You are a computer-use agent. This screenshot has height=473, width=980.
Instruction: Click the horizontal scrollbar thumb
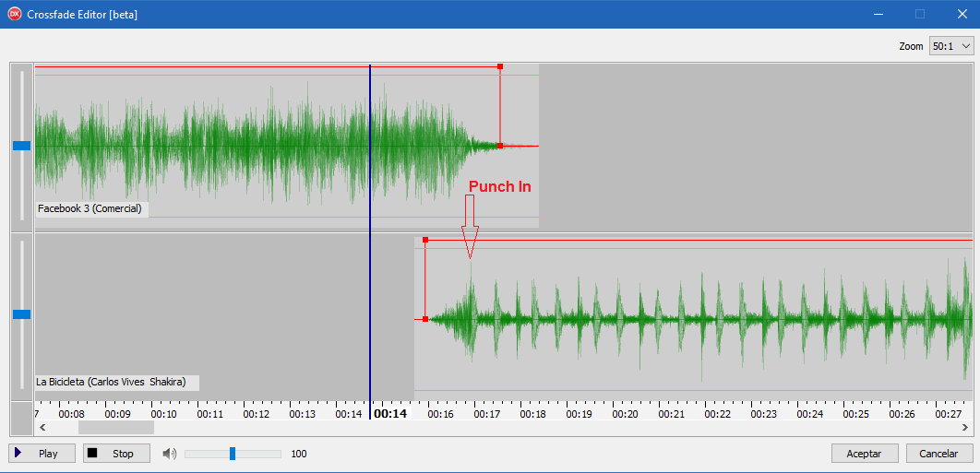pyautogui.click(x=115, y=428)
